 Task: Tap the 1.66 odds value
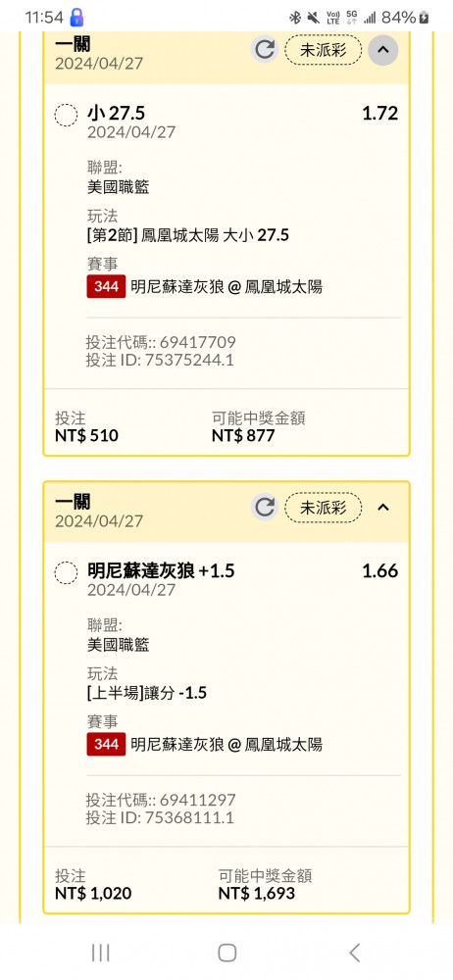379,570
